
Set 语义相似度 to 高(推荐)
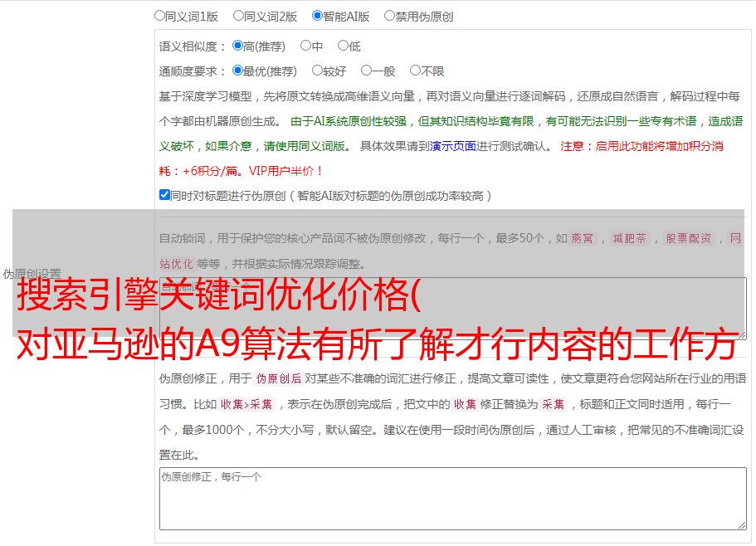237,46
